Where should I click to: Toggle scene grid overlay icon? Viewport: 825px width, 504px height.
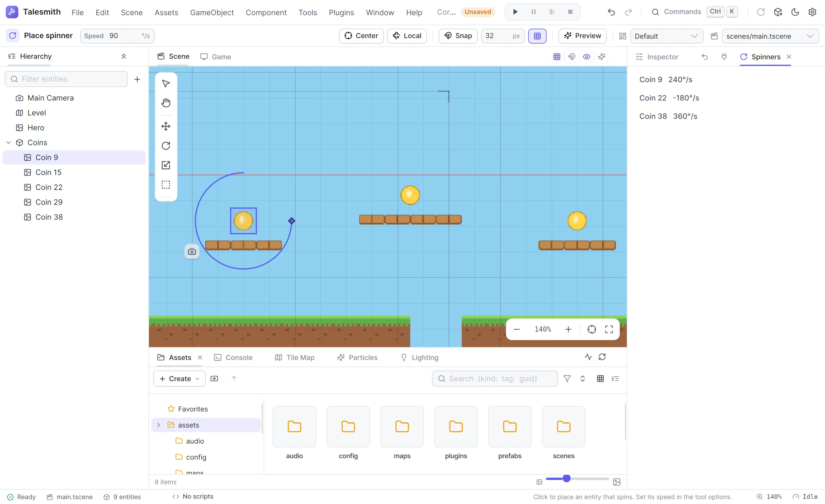pyautogui.click(x=557, y=57)
